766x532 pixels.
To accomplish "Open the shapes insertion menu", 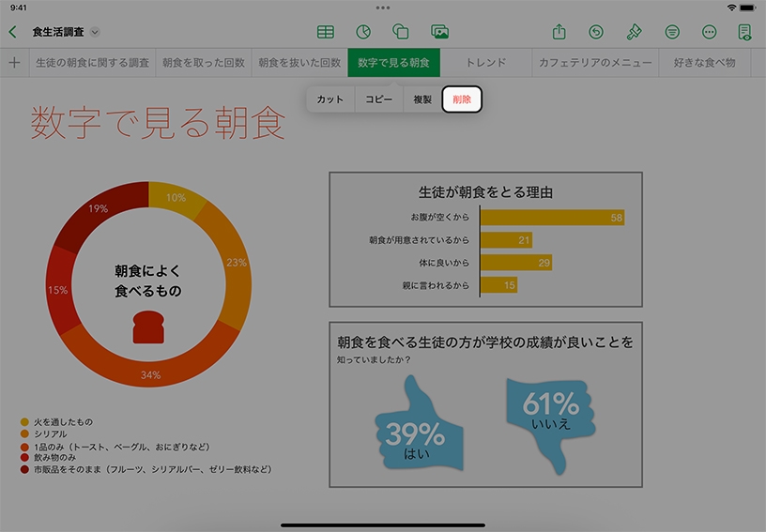I will 401,32.
